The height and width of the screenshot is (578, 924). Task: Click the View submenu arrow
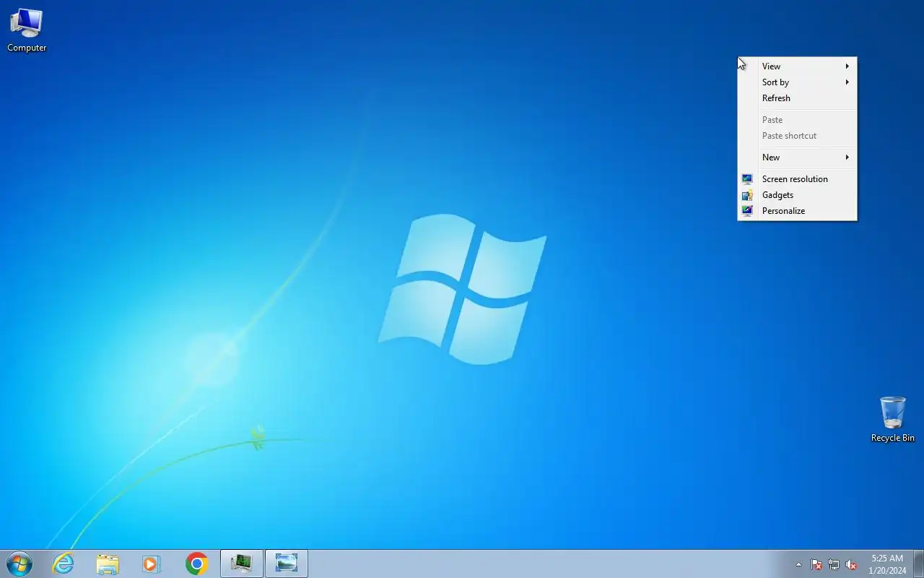pyautogui.click(x=847, y=66)
